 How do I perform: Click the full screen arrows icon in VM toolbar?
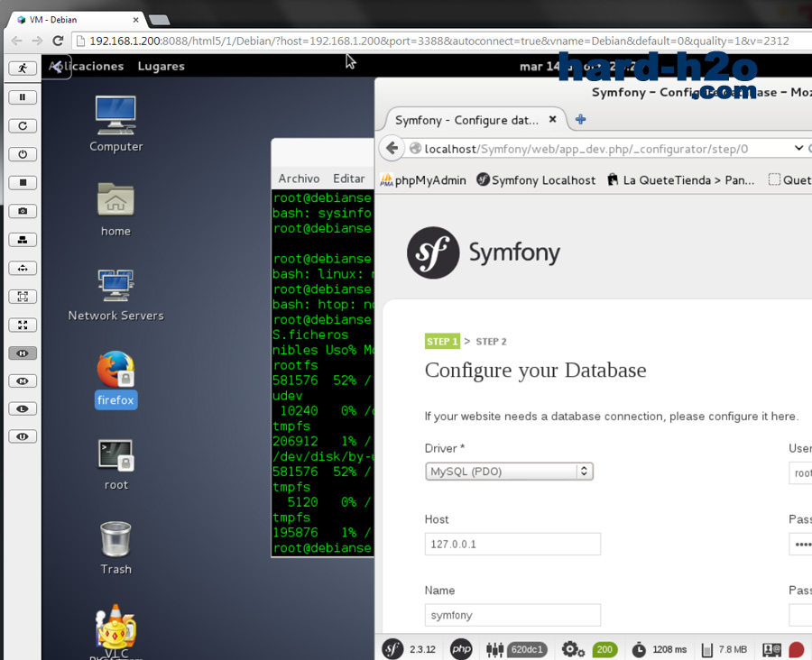(23, 325)
